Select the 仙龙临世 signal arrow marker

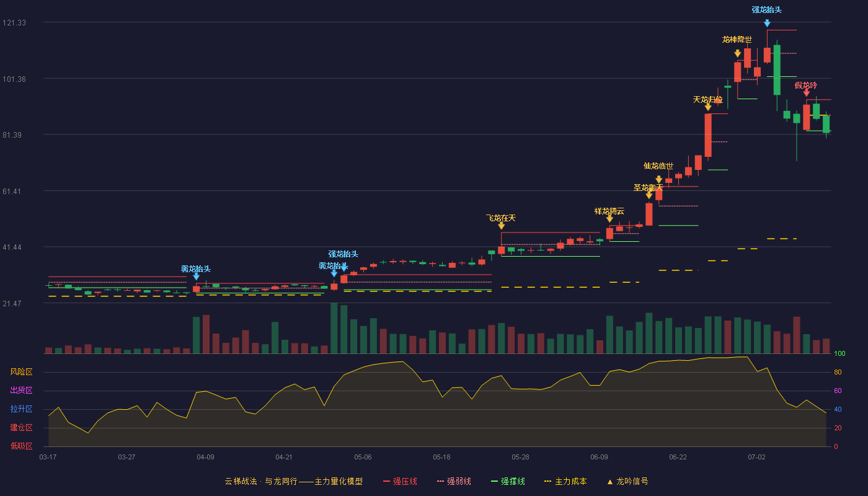point(658,180)
